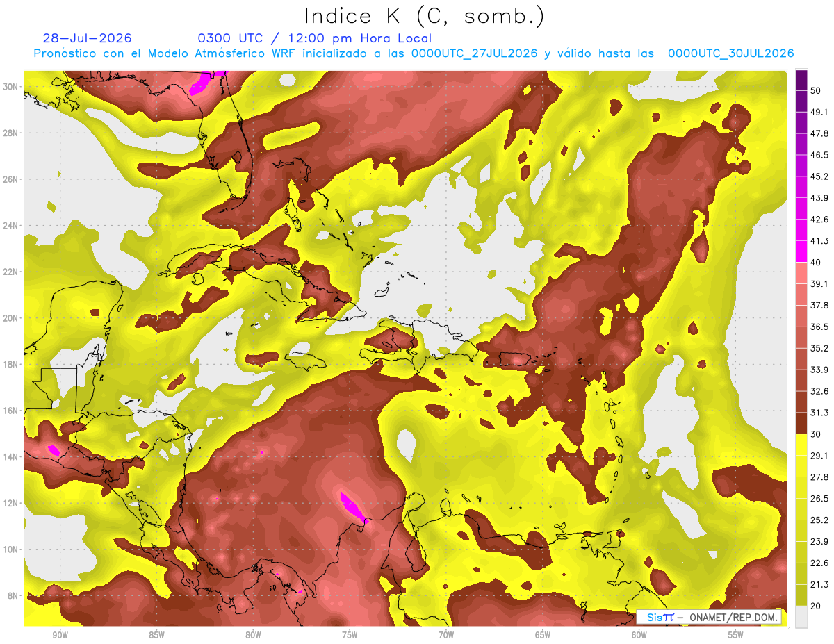Image resolution: width=834 pixels, height=644 pixels.
Task: Click the 28N latitude axis label
Action: coord(12,133)
